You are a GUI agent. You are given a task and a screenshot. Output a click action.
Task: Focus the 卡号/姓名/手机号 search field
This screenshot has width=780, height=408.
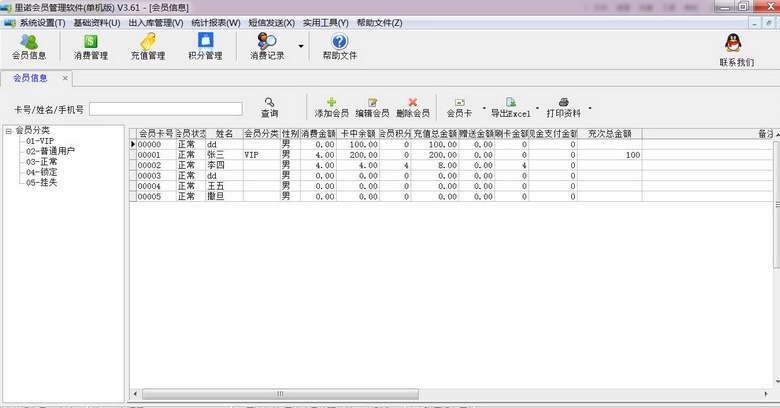[166, 109]
